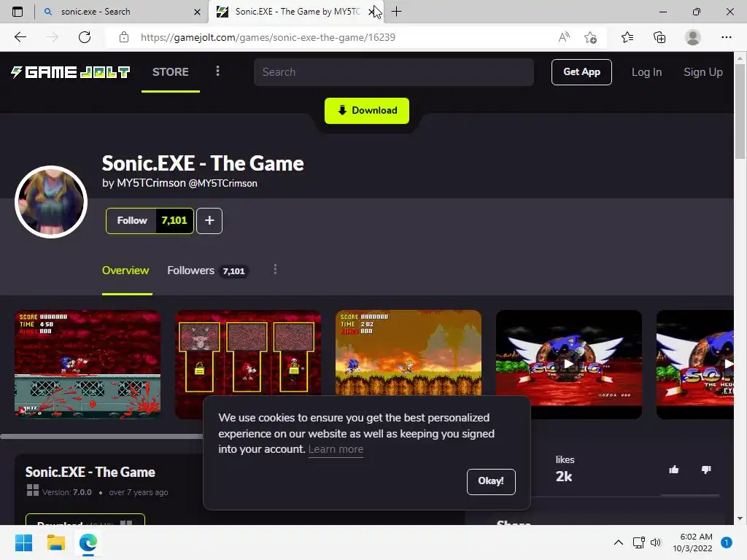747x560 pixels.
Task: Click the scroll down arrow of page
Action: tap(740, 518)
